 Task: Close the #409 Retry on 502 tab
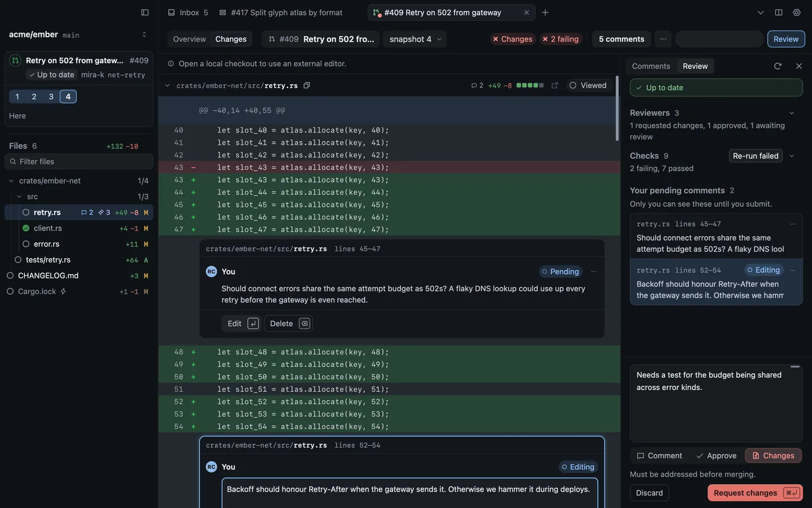pos(527,12)
